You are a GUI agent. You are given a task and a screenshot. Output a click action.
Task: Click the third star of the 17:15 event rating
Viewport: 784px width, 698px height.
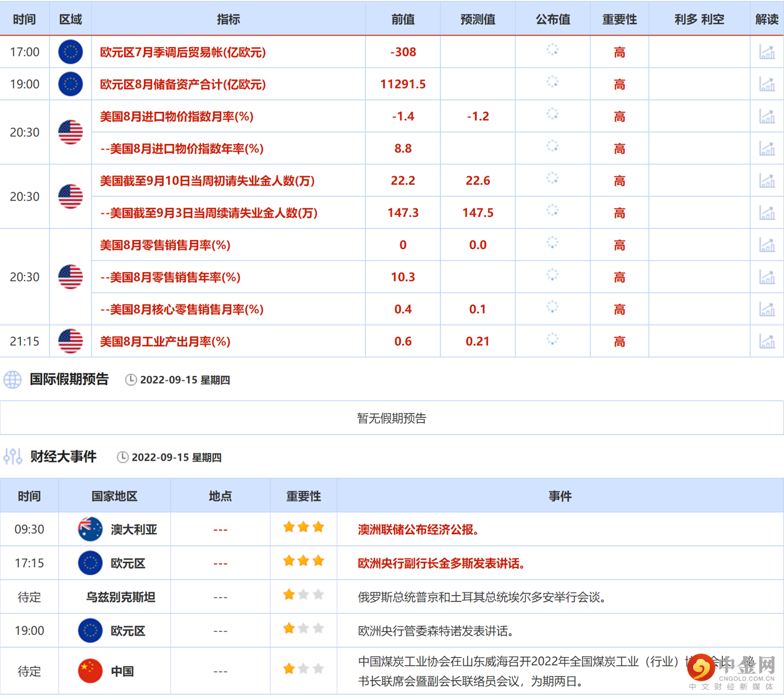click(x=318, y=560)
